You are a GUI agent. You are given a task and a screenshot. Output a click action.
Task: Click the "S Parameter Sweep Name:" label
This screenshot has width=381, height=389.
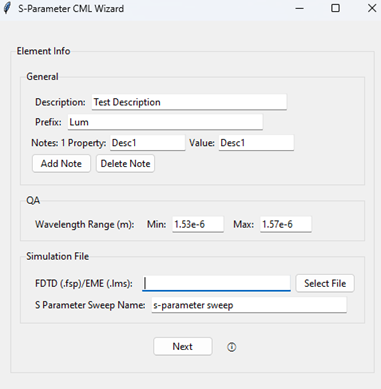click(x=90, y=305)
